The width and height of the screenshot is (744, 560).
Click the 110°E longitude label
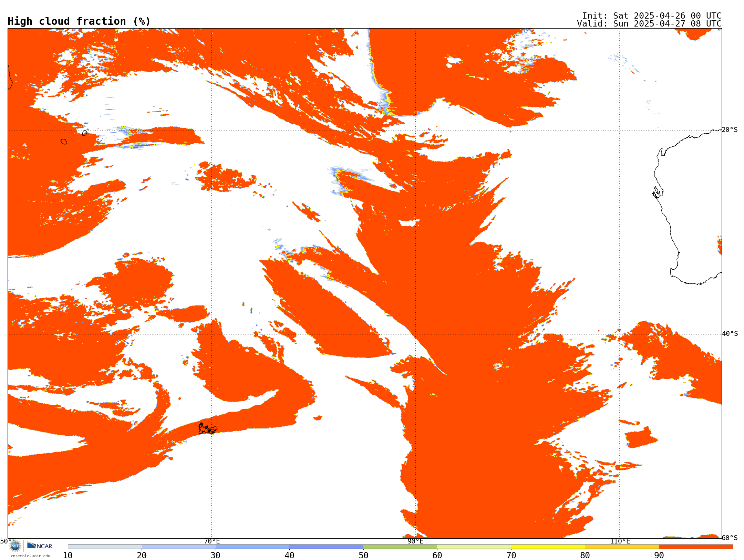620,541
